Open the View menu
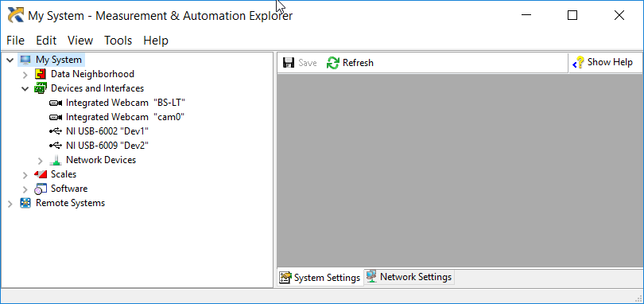This screenshot has height=304, width=644. tap(80, 41)
